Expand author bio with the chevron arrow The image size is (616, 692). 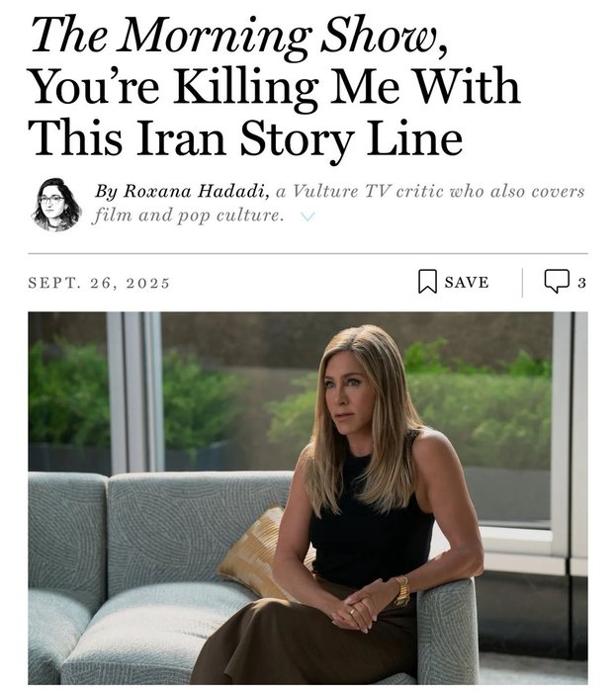pyautogui.click(x=307, y=217)
